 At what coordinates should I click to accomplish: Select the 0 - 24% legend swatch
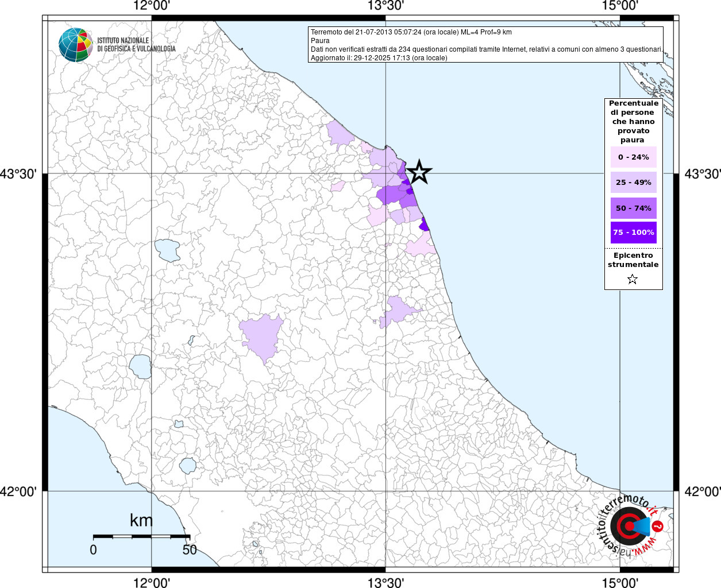[633, 157]
